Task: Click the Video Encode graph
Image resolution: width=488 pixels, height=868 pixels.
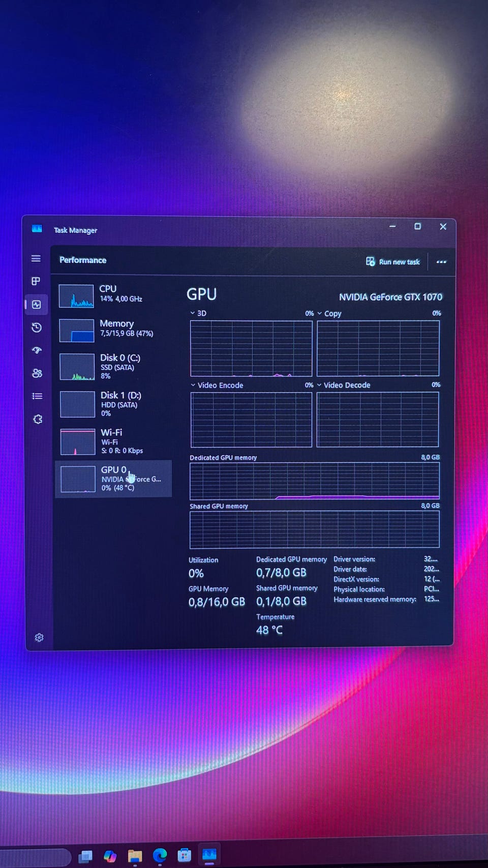Action: click(251, 420)
